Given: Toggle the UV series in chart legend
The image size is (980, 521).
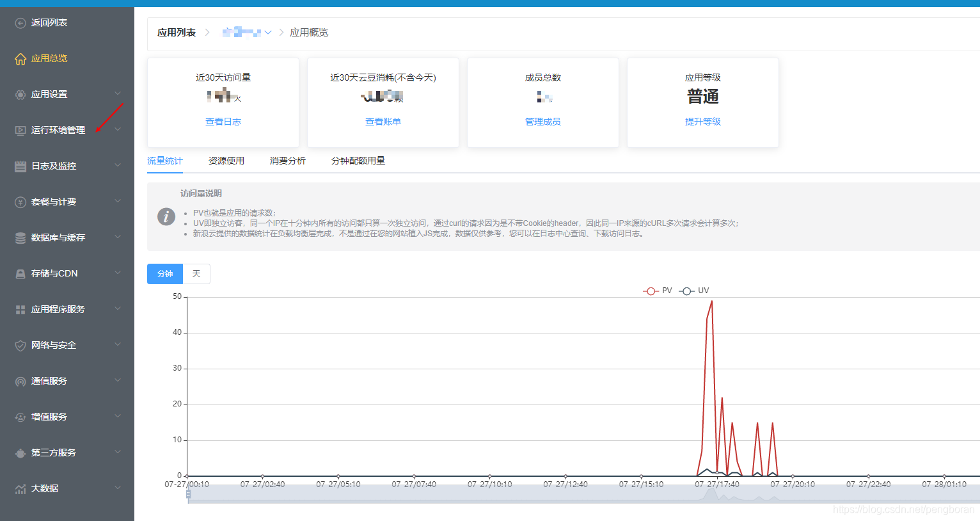Looking at the screenshot, I should click(694, 291).
